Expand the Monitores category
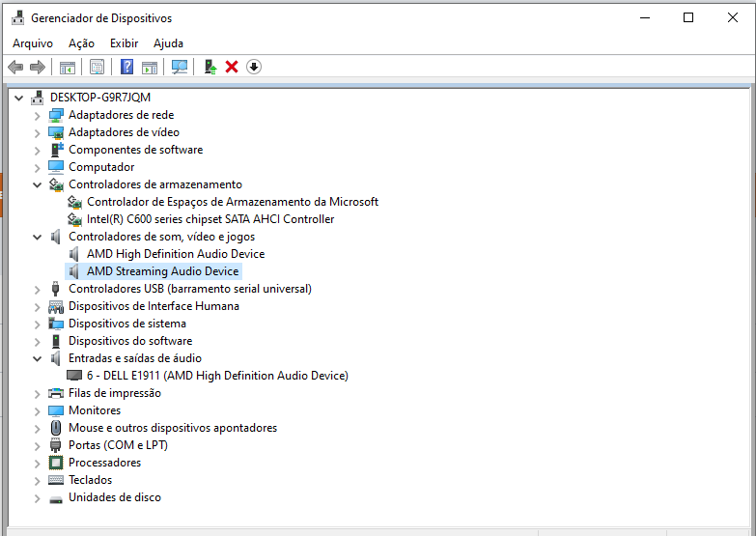This screenshot has height=536, width=756. click(37, 411)
